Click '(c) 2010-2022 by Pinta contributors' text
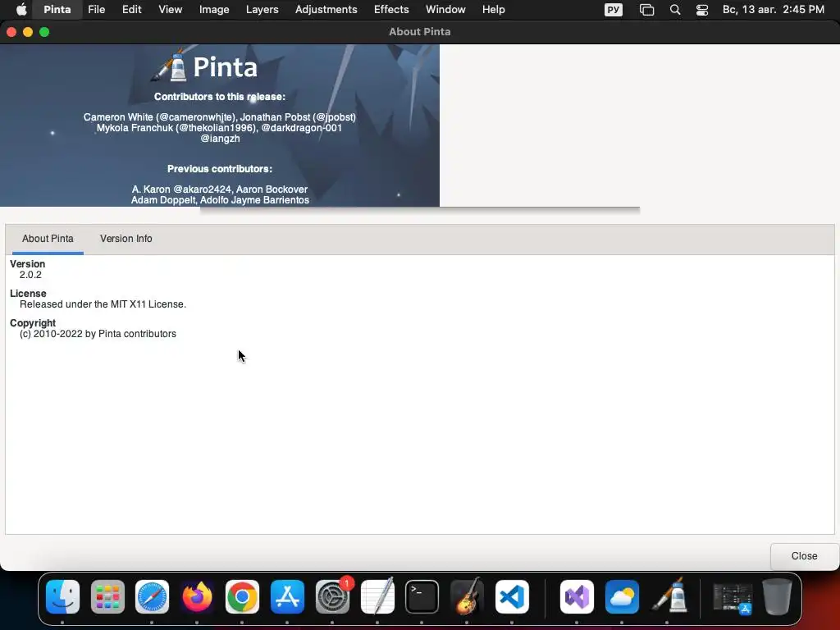 (98, 334)
